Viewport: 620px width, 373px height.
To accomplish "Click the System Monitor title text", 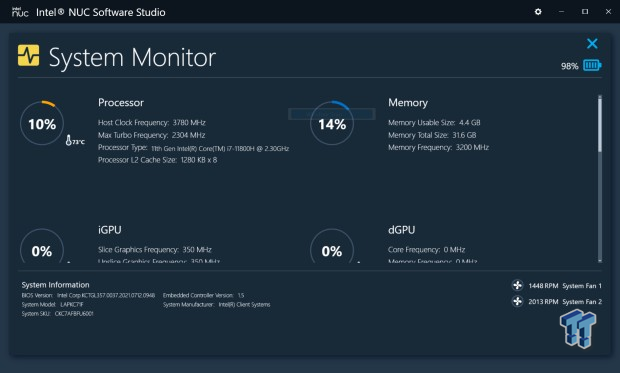I will point(132,57).
